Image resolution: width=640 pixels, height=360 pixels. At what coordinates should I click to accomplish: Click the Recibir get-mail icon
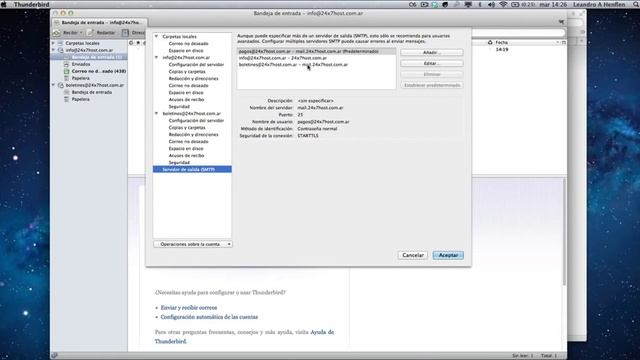pos(57,33)
